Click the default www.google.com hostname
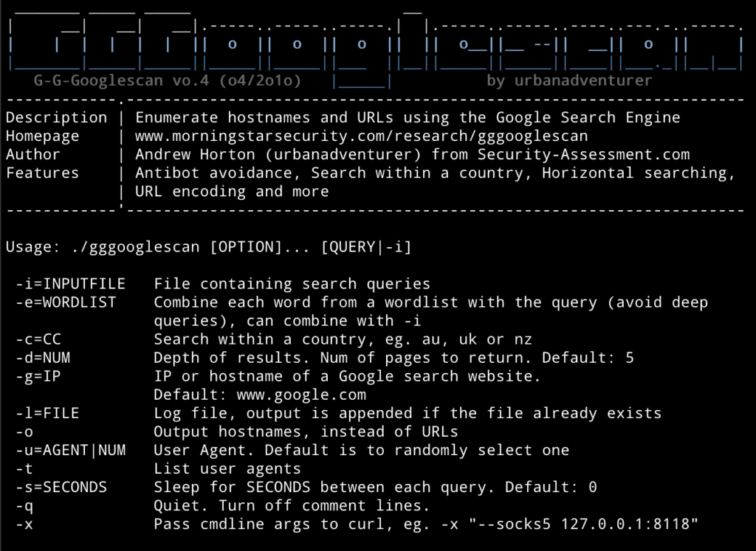 pyautogui.click(x=301, y=395)
